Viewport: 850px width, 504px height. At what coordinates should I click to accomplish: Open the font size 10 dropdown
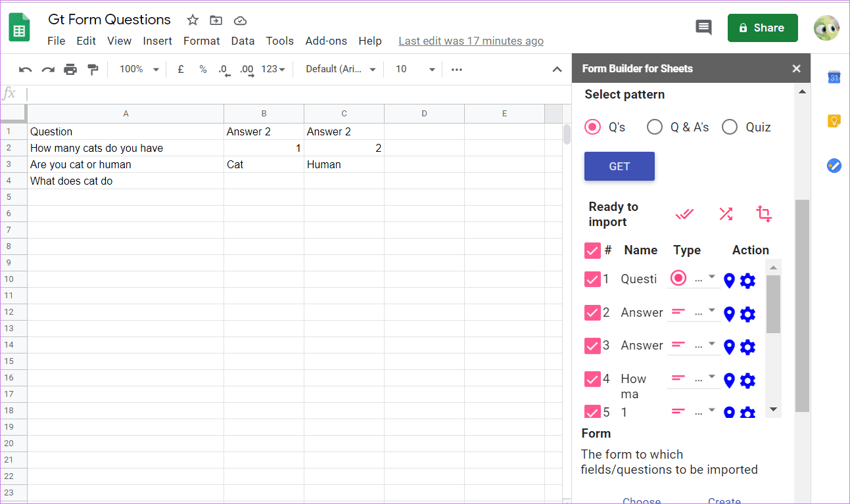pos(415,69)
